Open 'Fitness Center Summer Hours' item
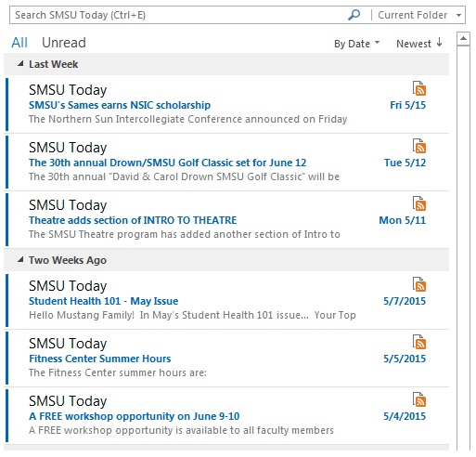The image size is (476, 457). pos(227,359)
